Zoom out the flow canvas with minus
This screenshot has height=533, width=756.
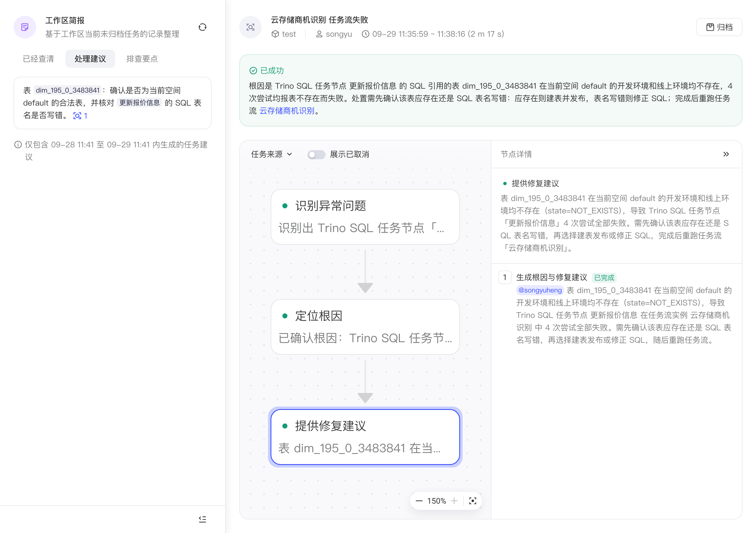pyautogui.click(x=419, y=501)
